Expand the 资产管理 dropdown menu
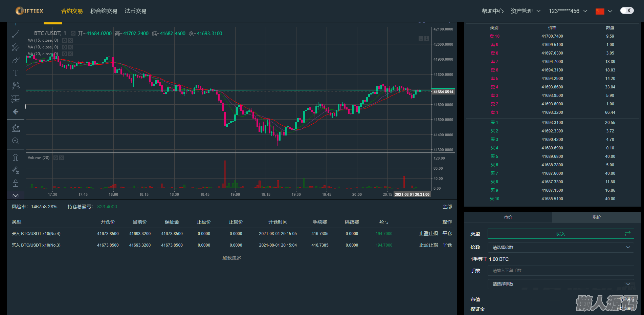The image size is (644, 315). pyautogui.click(x=526, y=11)
